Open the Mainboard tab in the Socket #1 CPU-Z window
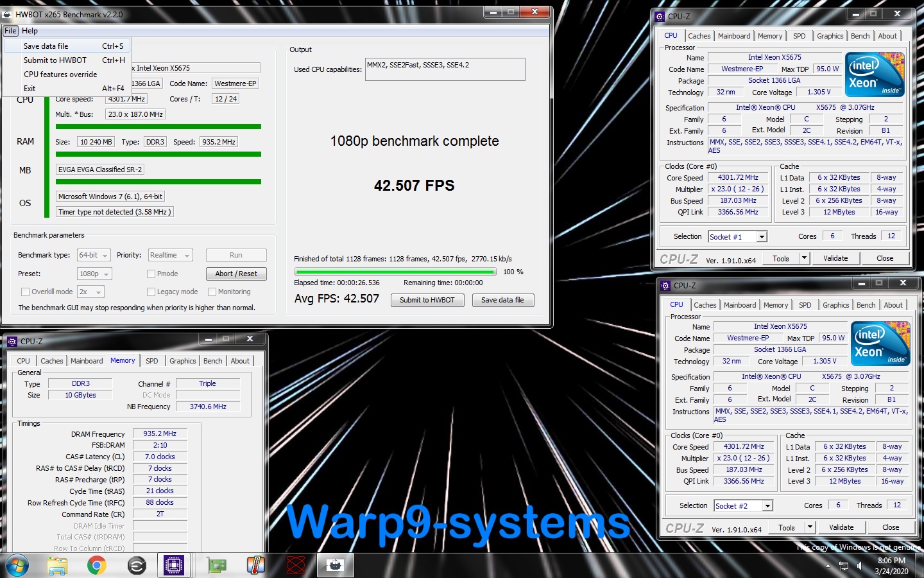Viewport: 924px width, 578px height. 734,36
